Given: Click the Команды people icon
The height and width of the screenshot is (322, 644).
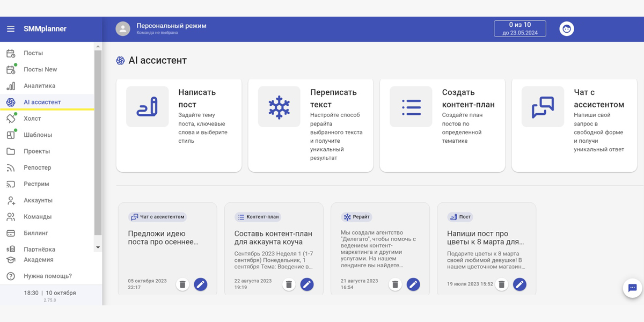Looking at the screenshot, I should [11, 217].
